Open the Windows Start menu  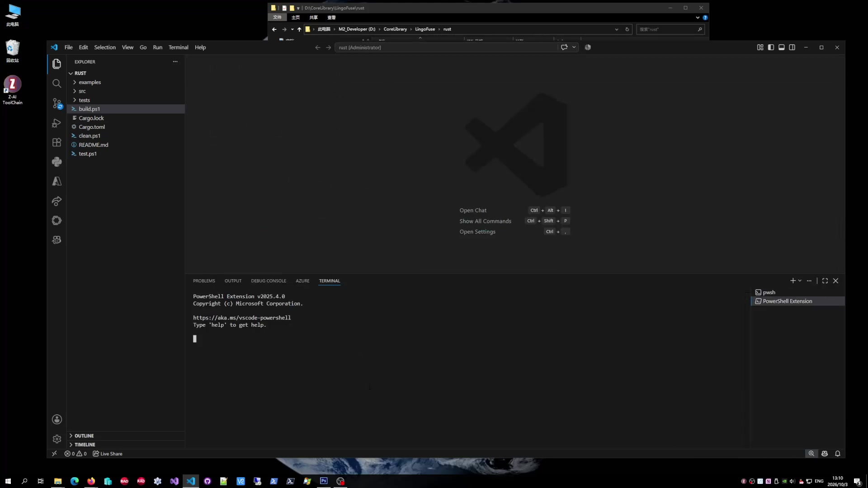(x=8, y=481)
